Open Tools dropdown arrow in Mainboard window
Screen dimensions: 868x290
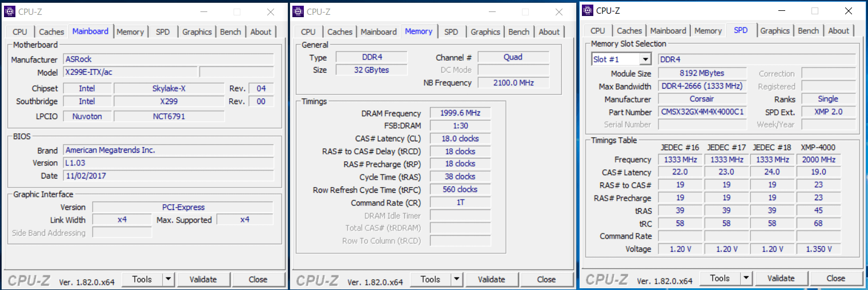[168, 279]
